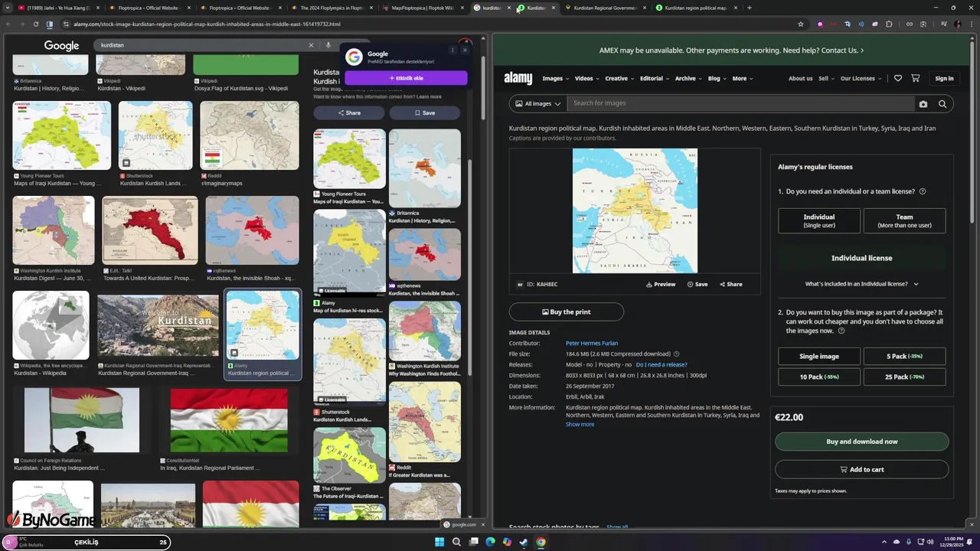Expand the Images menu on Alamy
Viewport: 980px width, 551px height.
[555, 79]
